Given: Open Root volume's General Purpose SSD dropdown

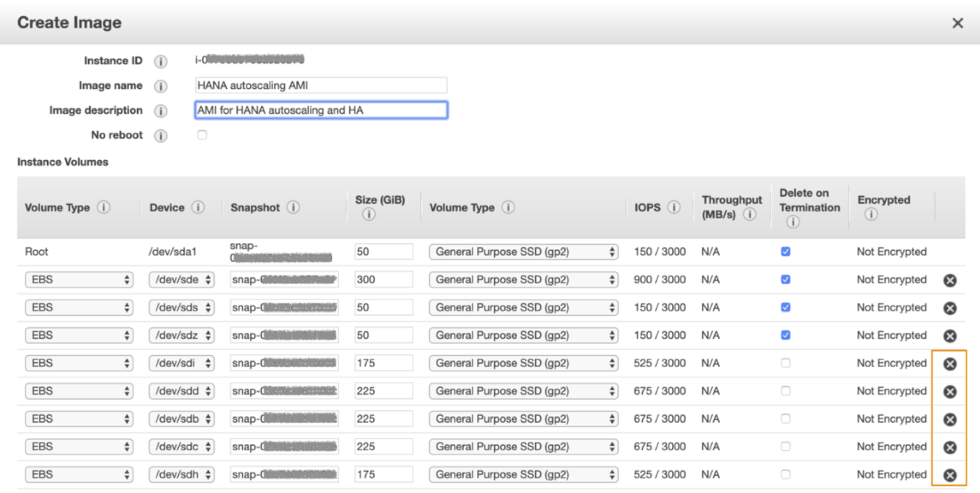Looking at the screenshot, I should coord(523,252).
